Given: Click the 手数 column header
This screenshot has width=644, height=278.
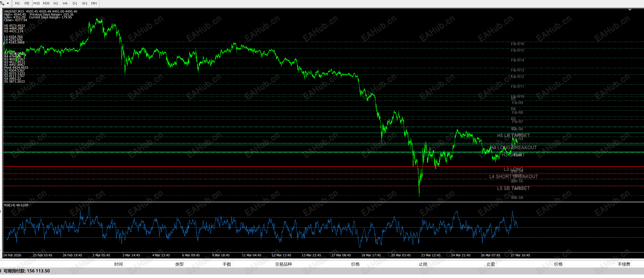Looking at the screenshot, I should pyautogui.click(x=227, y=264).
